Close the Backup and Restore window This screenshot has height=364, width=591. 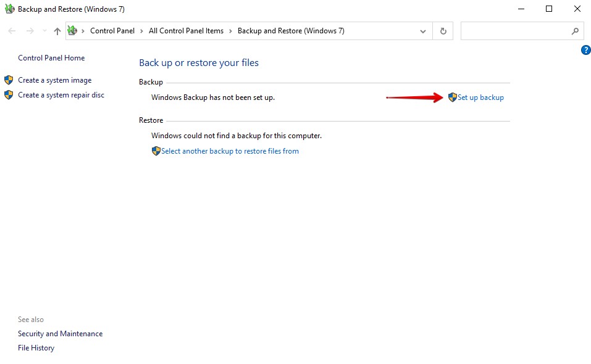577,9
